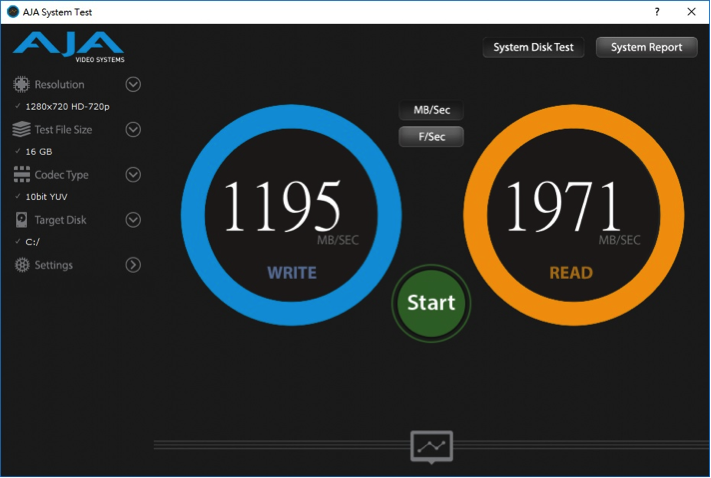Click the 1195 write speed value
Viewport: 711px width, 478px height.
pyautogui.click(x=282, y=205)
